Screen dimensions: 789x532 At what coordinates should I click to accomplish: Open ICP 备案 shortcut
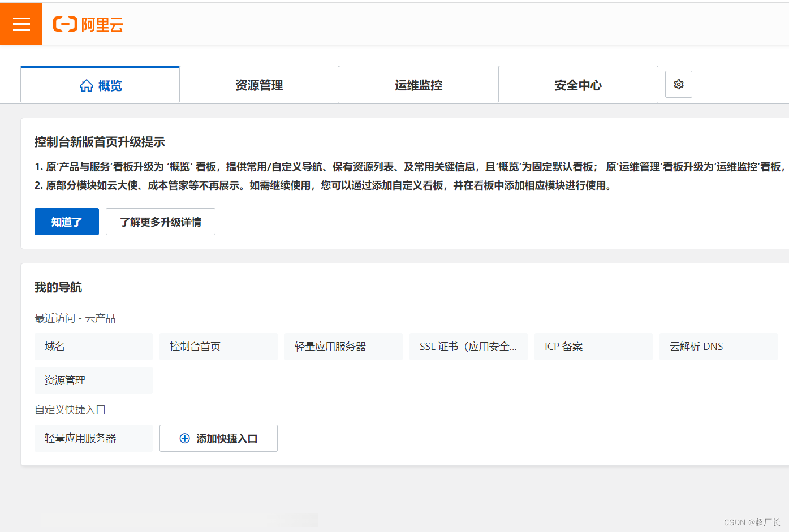pos(594,347)
